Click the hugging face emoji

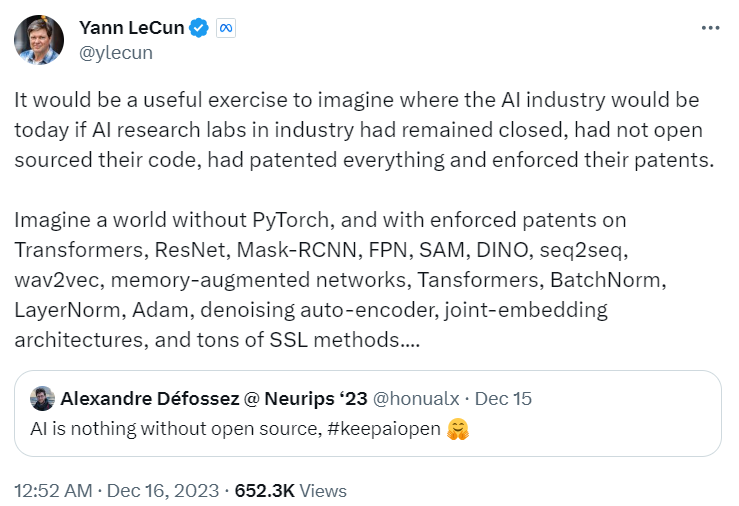coord(458,429)
